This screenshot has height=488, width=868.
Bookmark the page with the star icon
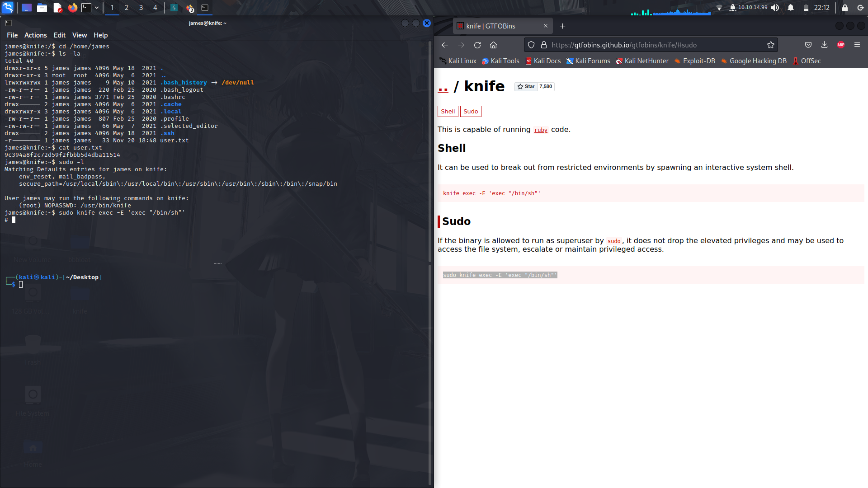[771, 45]
